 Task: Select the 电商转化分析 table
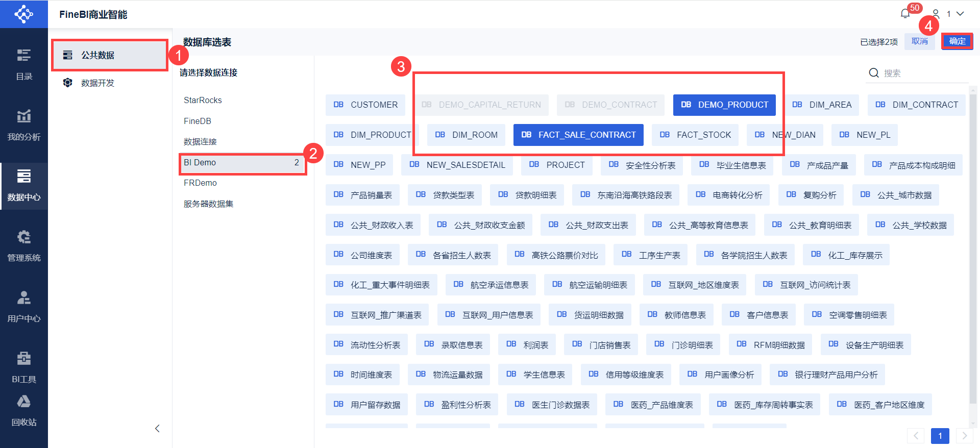(x=729, y=195)
